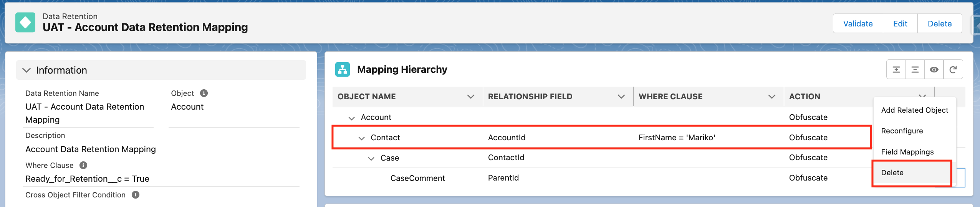Click the Data Retention record icon
Screen dimensions: 980x207
[25, 22]
